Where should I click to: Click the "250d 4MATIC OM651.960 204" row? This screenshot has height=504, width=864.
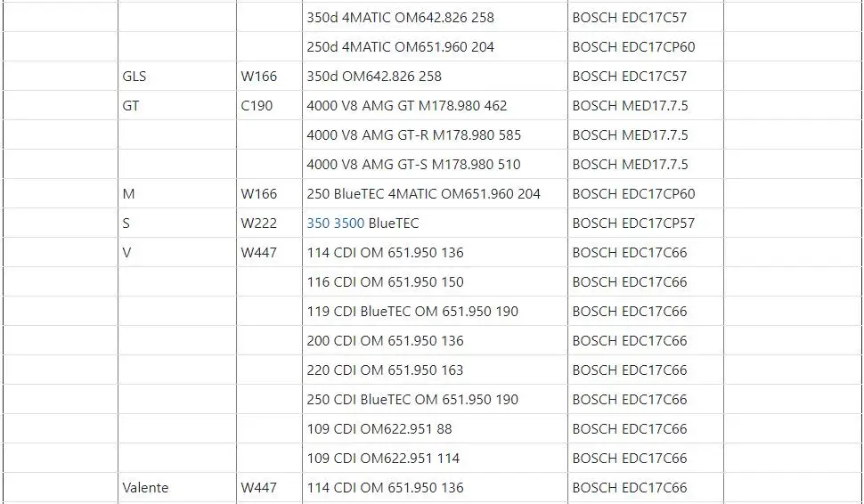(x=435, y=47)
